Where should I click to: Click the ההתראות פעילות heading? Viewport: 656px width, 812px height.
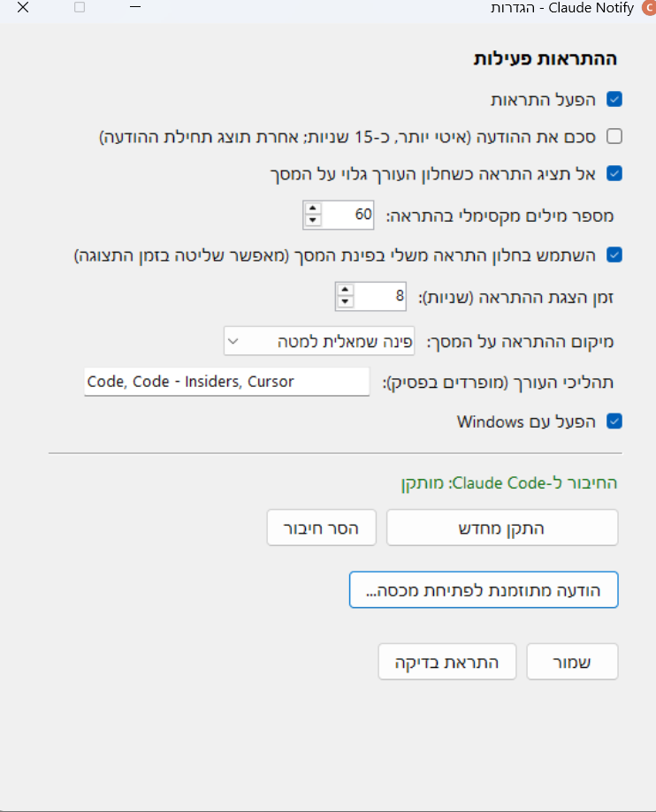pos(545,58)
